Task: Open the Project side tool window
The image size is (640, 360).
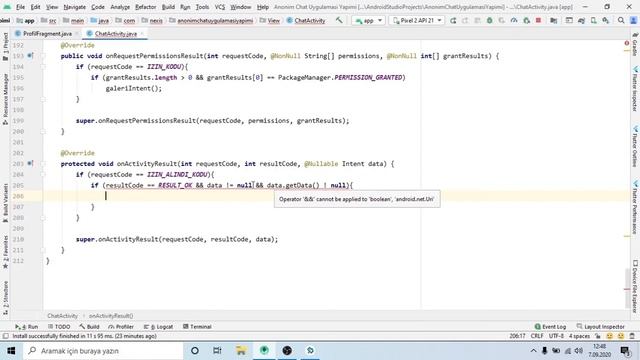Action: [x=5, y=47]
